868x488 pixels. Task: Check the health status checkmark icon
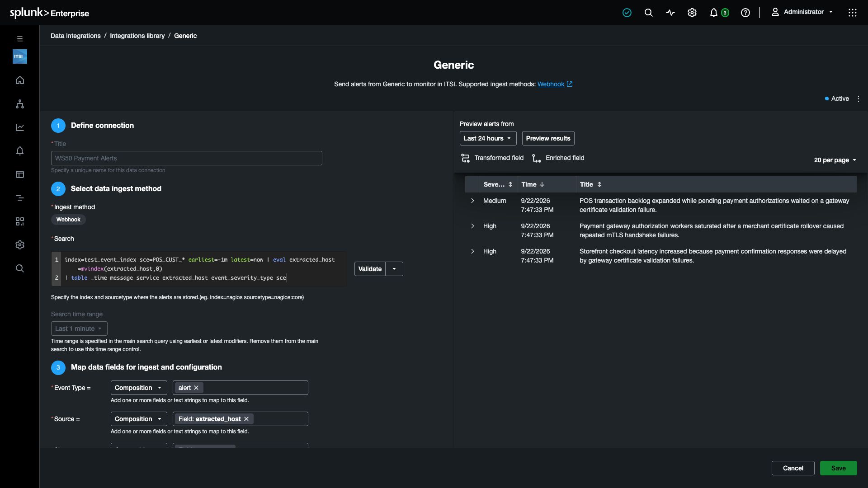click(627, 13)
